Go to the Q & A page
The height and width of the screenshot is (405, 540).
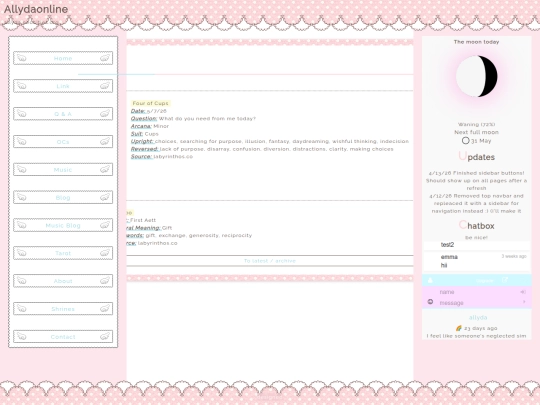click(63, 114)
